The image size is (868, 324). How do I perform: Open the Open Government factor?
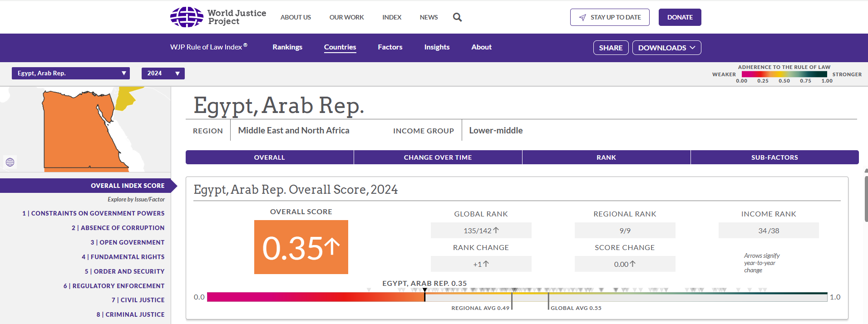tap(128, 242)
